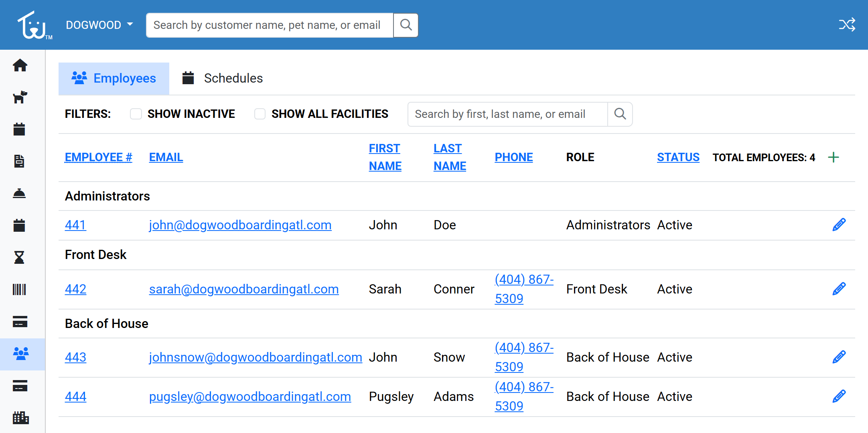Open the dog icon in sidebar
This screenshot has height=433, width=868.
(x=20, y=97)
